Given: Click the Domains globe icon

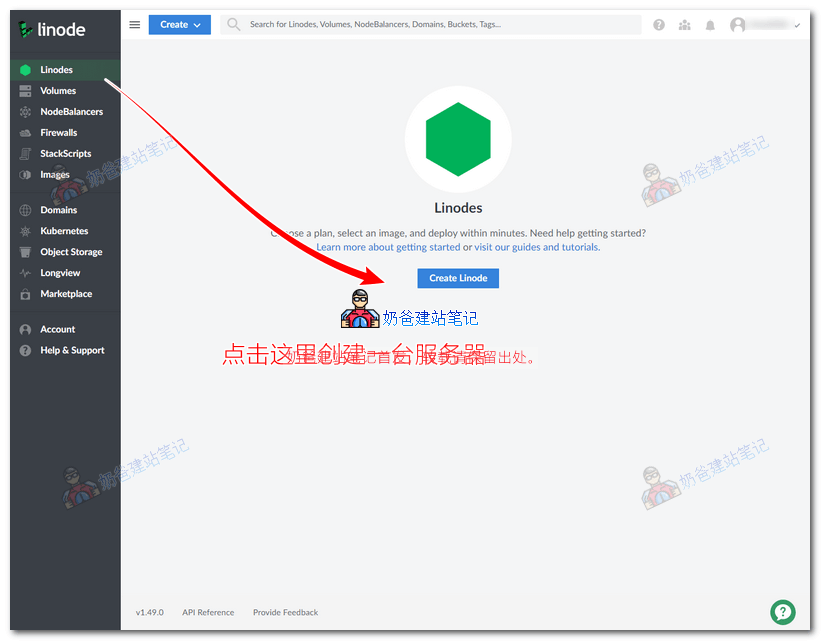Looking at the screenshot, I should point(25,210).
